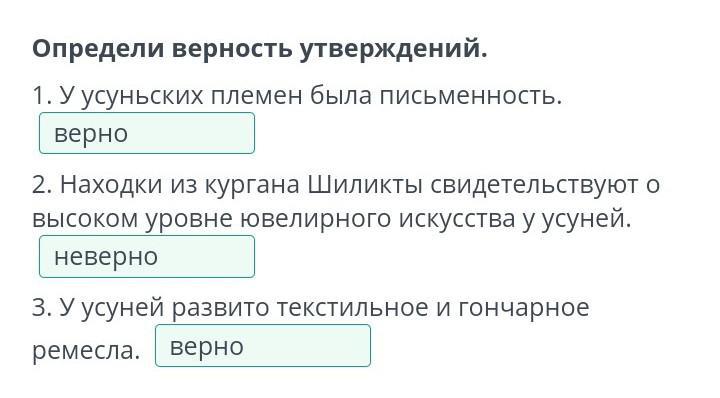Click the number "1." before the first statement

tap(43, 96)
